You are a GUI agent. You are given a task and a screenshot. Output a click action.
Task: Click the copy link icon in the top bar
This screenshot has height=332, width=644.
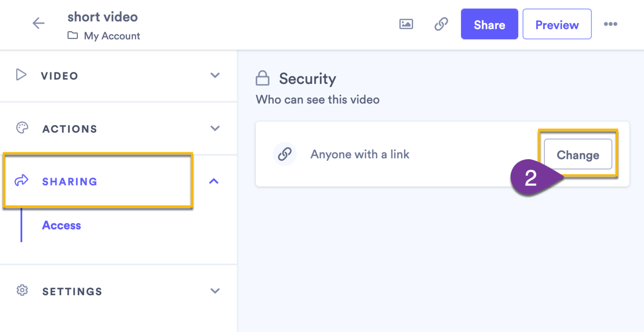pyautogui.click(x=441, y=24)
